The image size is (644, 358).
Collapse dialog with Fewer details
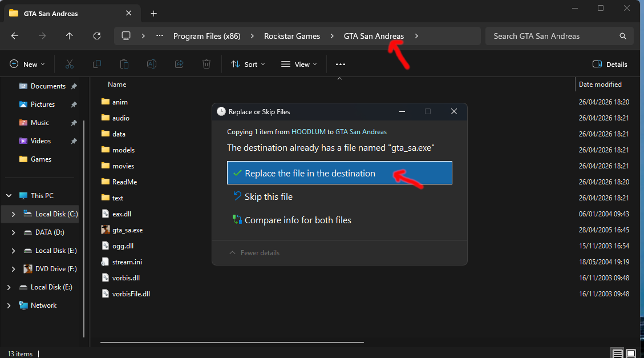[x=254, y=253]
